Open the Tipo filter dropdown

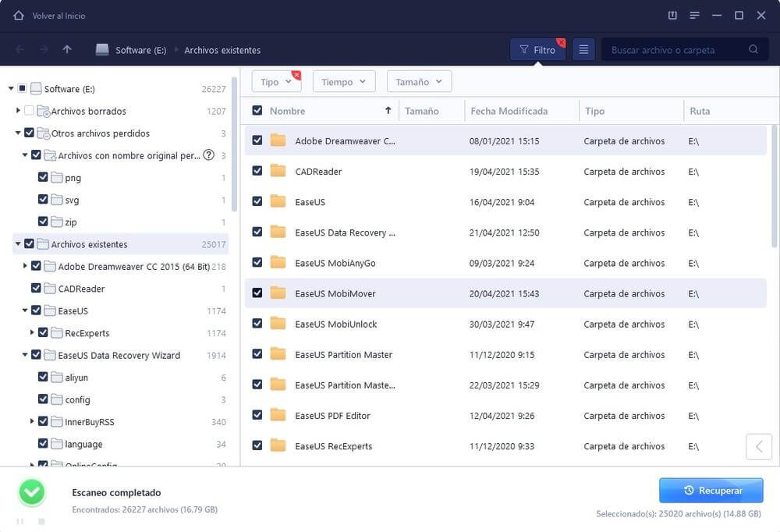click(276, 82)
